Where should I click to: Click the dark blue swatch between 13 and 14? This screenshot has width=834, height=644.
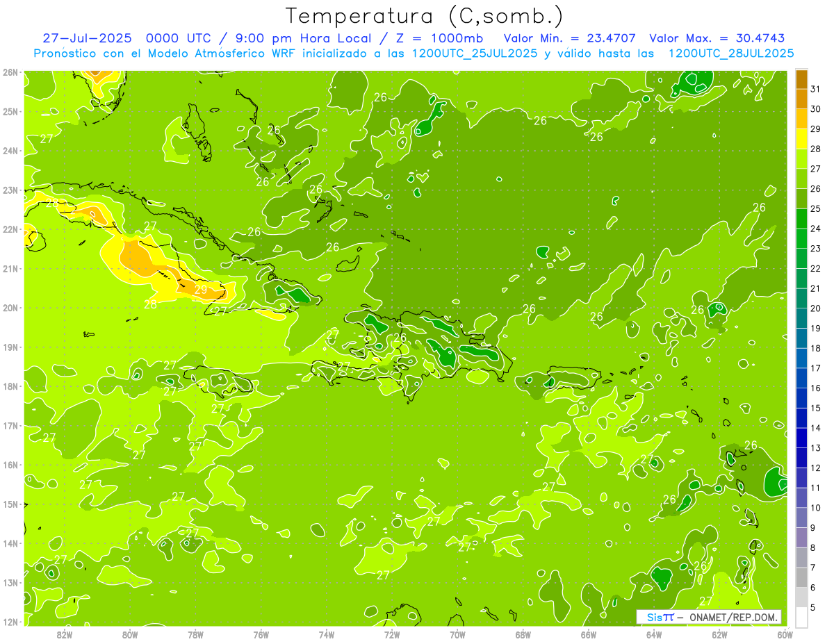801,438
